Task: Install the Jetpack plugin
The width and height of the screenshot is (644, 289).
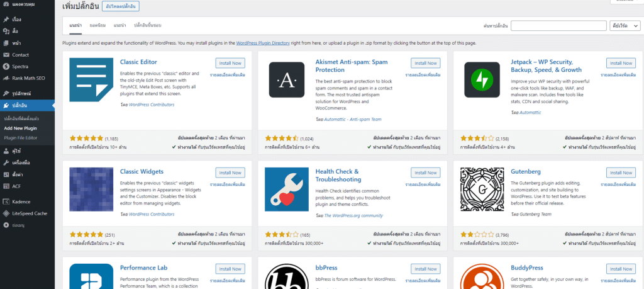Action: coord(621,63)
